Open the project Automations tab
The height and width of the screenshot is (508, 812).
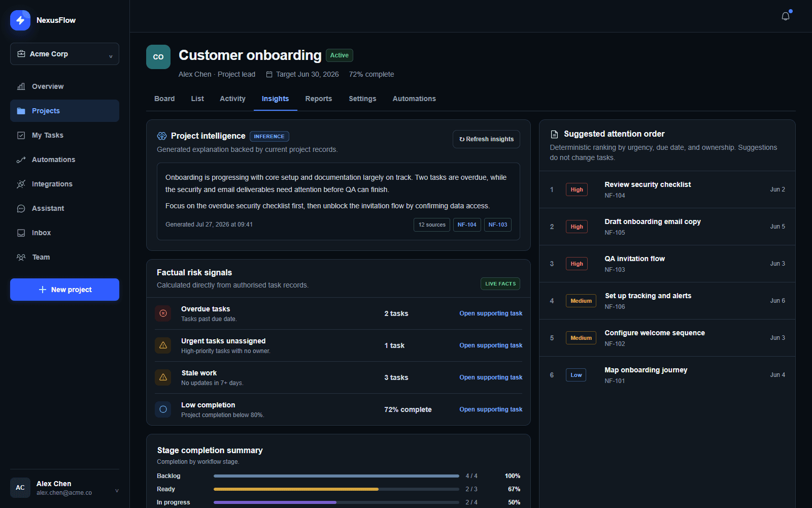tap(414, 99)
